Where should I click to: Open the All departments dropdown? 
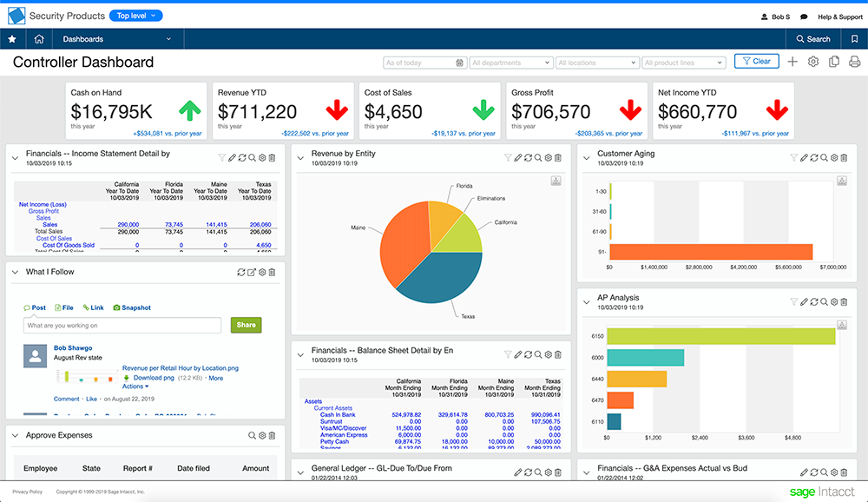510,62
